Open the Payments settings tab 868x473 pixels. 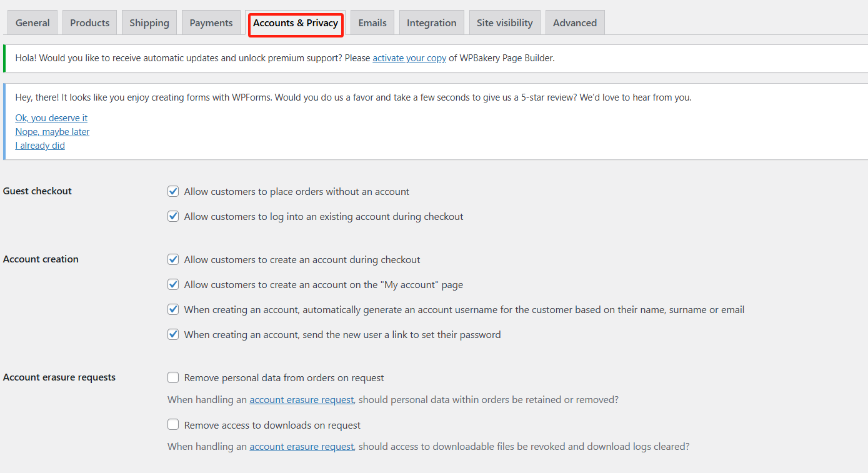pyautogui.click(x=211, y=22)
